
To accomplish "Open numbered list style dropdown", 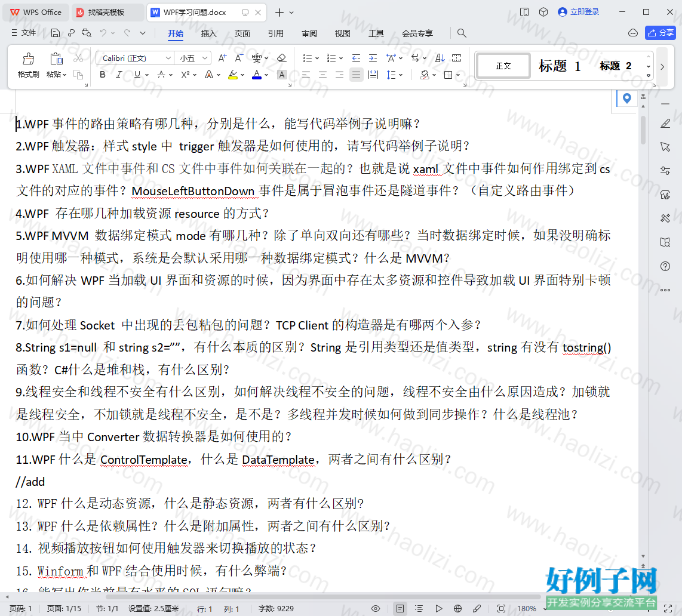I will 341,58.
